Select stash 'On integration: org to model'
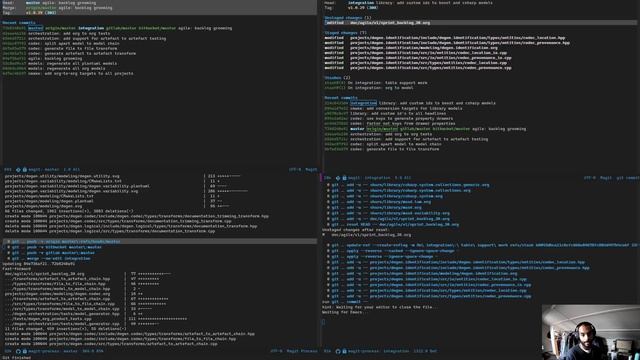Image resolution: width=640 pixels, height=360 pixels. [369, 88]
